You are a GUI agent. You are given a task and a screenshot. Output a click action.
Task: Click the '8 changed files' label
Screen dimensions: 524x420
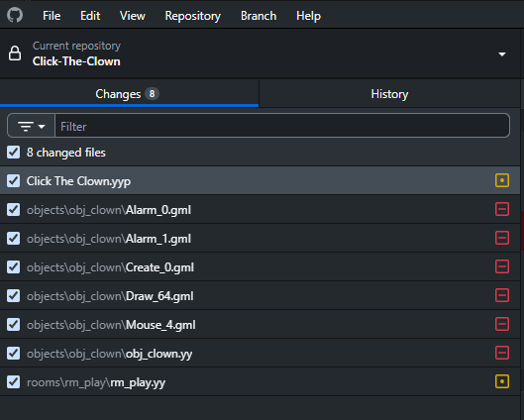(x=66, y=153)
